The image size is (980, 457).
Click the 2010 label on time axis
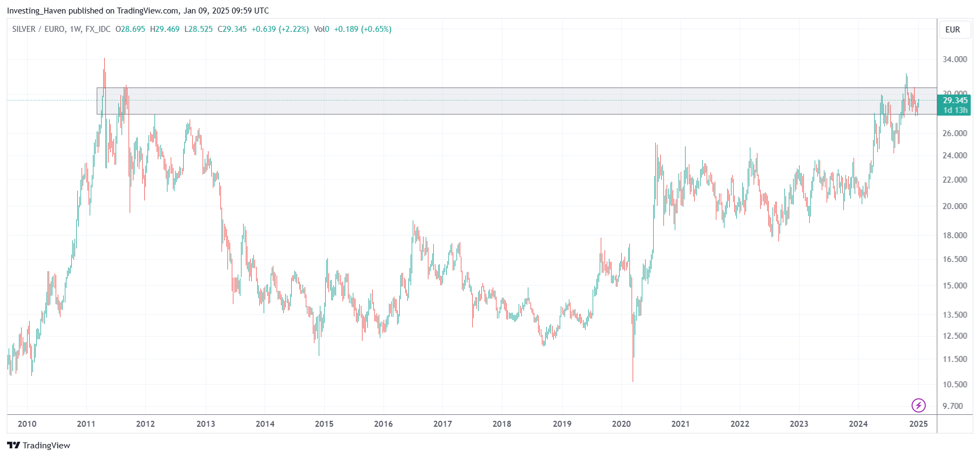[x=27, y=424]
